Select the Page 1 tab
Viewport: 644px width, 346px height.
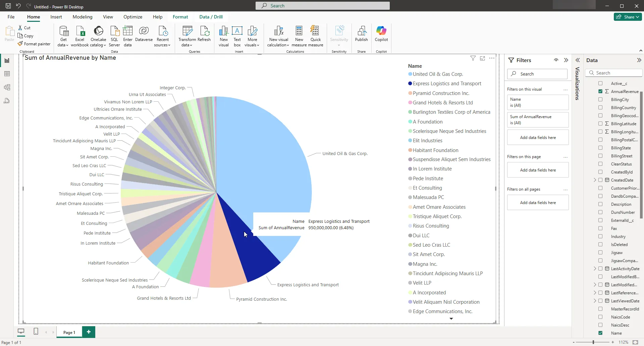69,332
